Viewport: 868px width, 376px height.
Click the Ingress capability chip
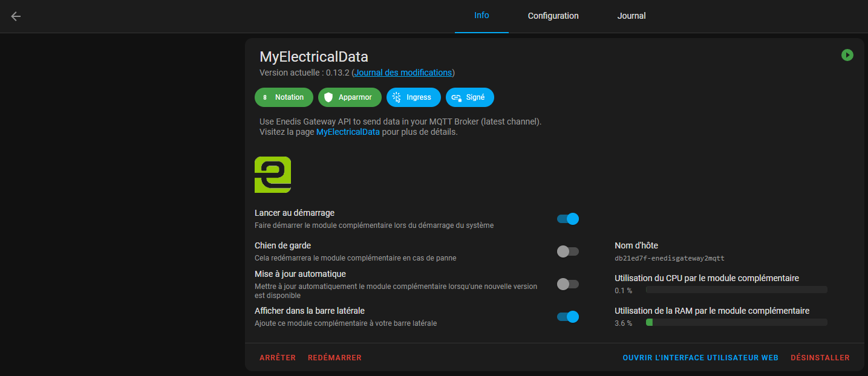(x=413, y=97)
